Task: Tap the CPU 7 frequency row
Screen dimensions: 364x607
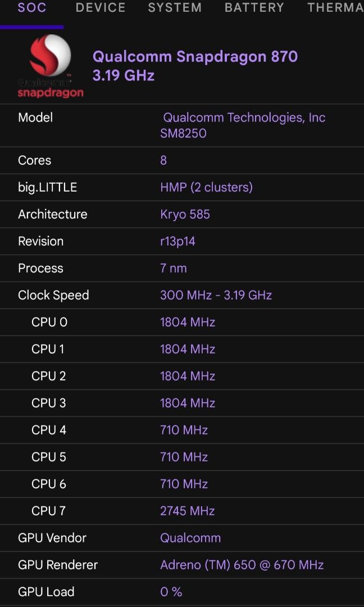Action: [x=182, y=511]
